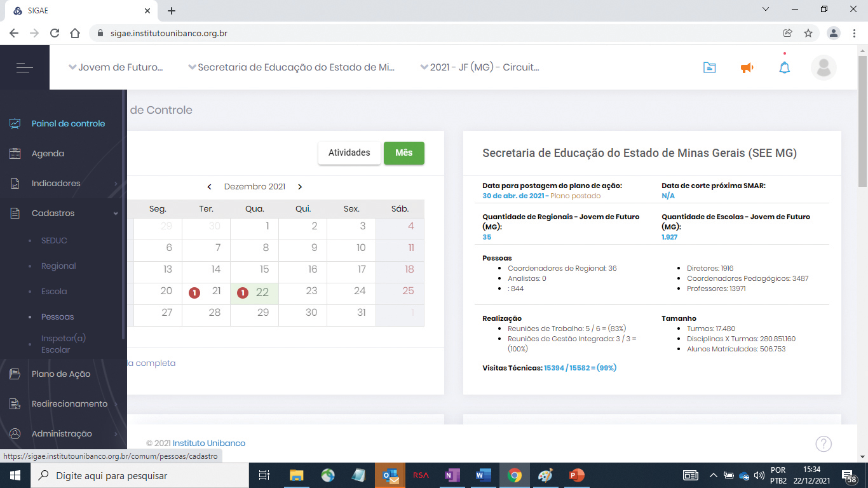Click the Windows taskbar search box
Image resolution: width=868 pixels, height=488 pixels.
pos(139,475)
